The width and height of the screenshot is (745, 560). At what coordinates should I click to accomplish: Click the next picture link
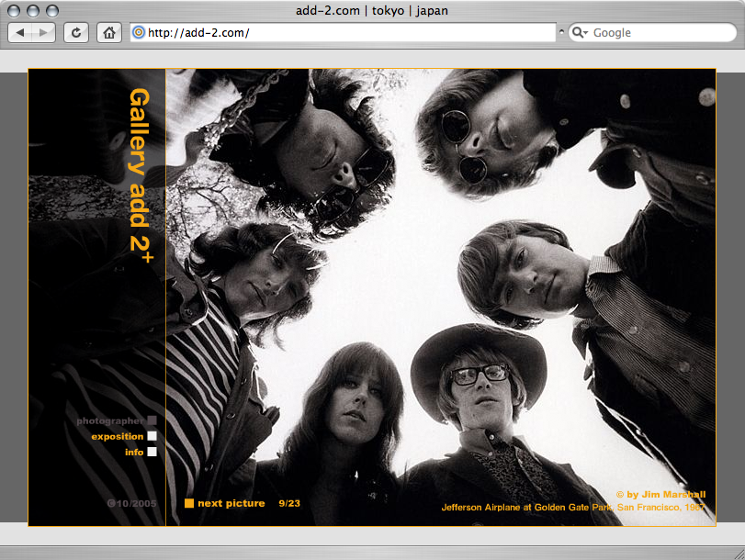pyautogui.click(x=231, y=503)
